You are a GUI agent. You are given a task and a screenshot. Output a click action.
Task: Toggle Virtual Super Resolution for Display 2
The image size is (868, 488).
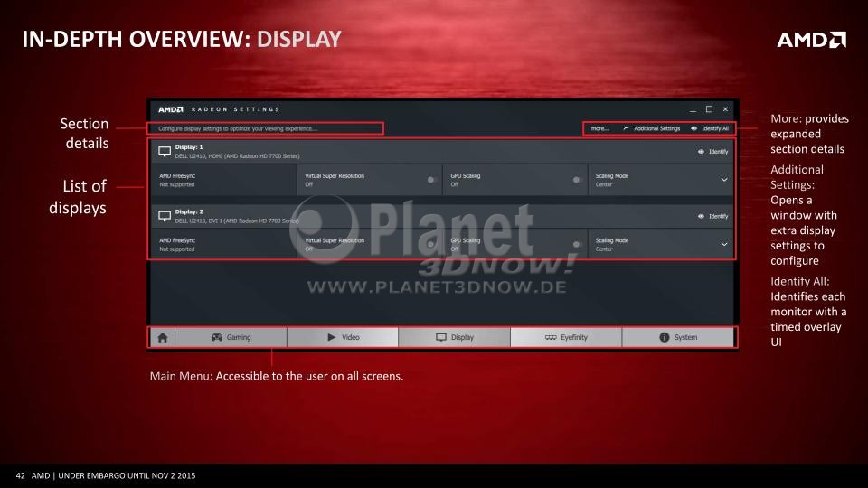(x=431, y=244)
